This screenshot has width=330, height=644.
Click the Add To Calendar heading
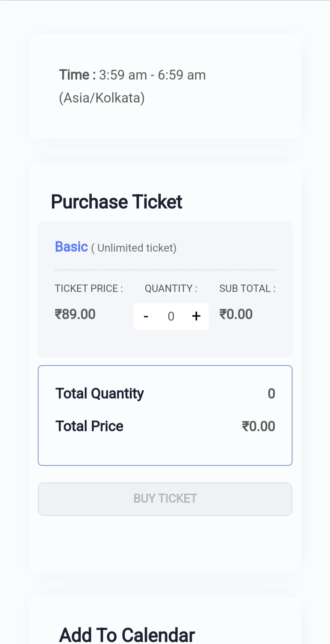click(127, 635)
